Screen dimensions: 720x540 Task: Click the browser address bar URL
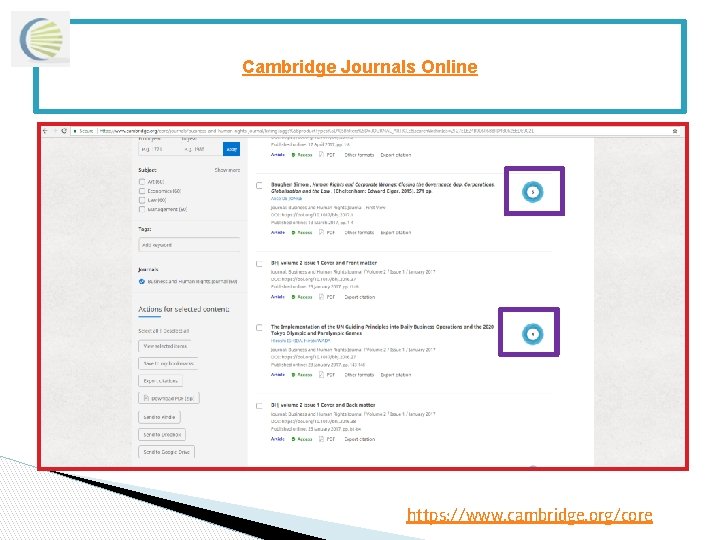coord(317,131)
